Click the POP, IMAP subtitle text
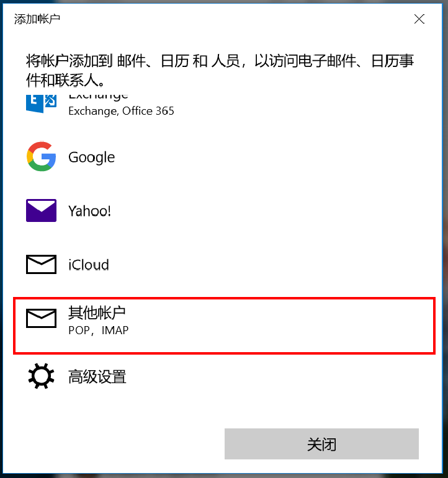The image size is (448, 478). tap(98, 330)
